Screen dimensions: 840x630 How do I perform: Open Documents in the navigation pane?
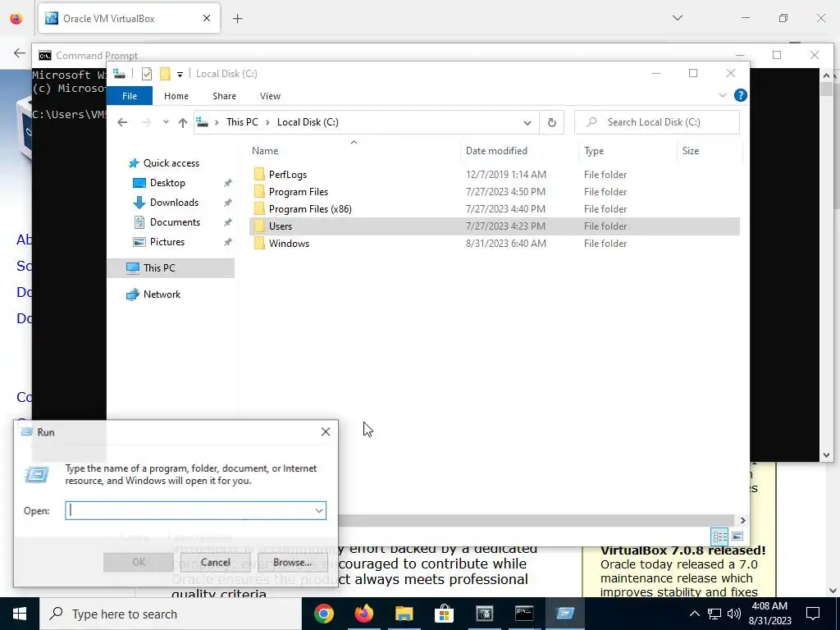click(x=175, y=222)
